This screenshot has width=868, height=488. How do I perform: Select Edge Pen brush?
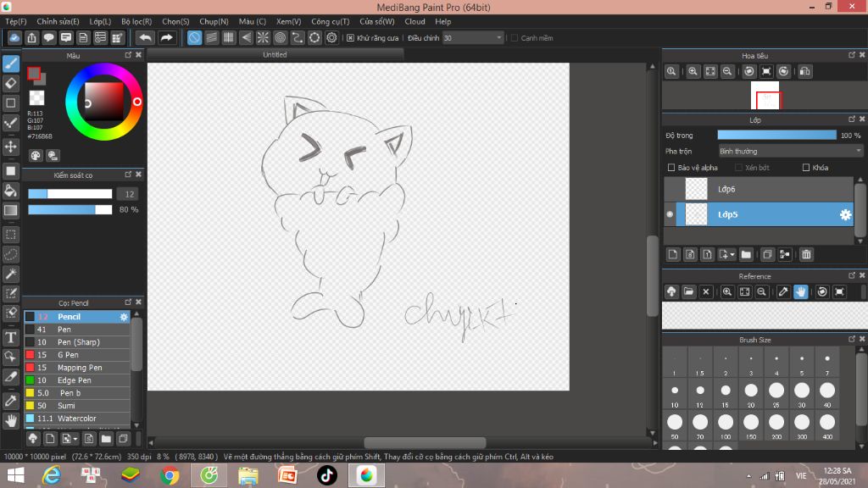(77, 380)
